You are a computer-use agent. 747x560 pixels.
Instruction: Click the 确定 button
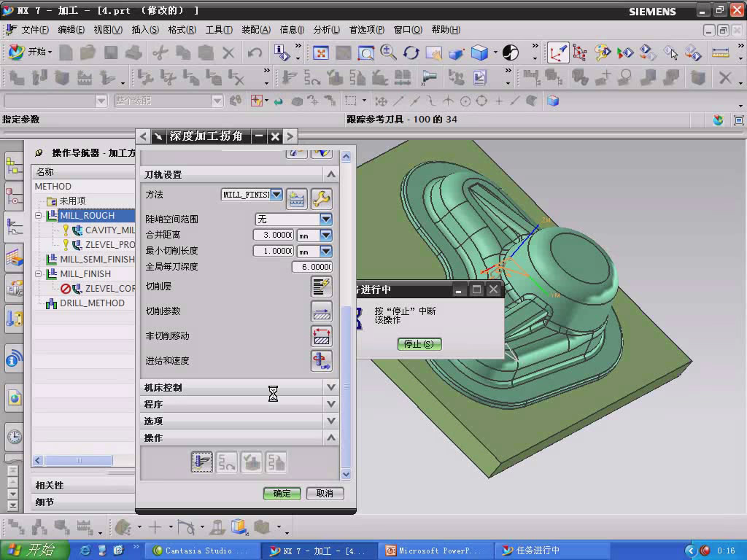pyautogui.click(x=282, y=494)
